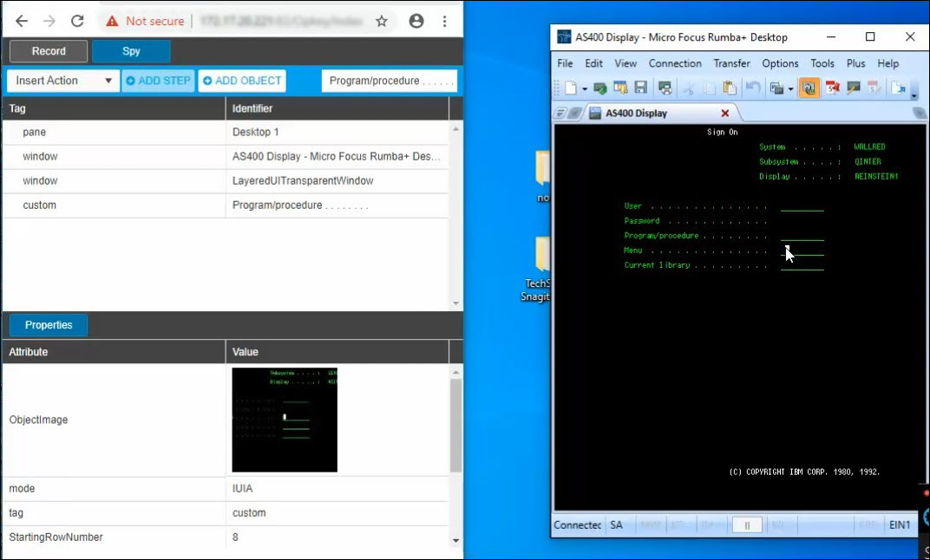This screenshot has height=560, width=930.
Task: Expand the screen capture dropdown arrow in Rumba
Action: [790, 89]
